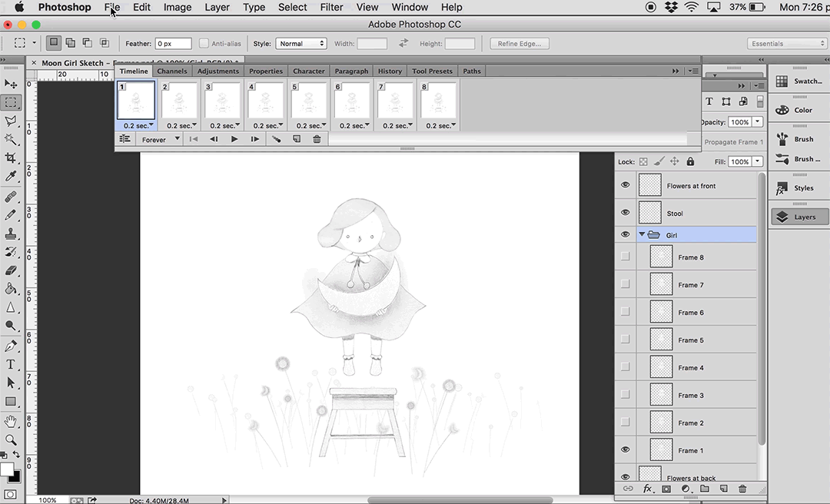
Task: Show the Frame 8 layer
Action: click(x=625, y=257)
